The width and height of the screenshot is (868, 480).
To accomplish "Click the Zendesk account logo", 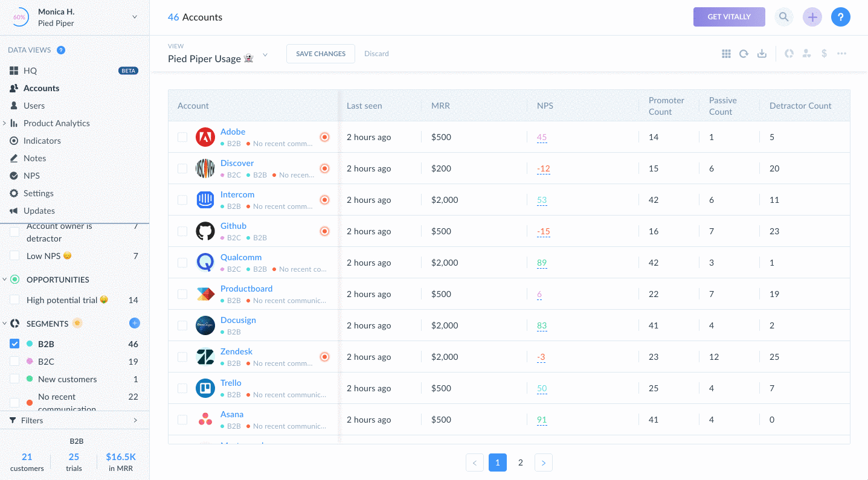I will coord(205,357).
